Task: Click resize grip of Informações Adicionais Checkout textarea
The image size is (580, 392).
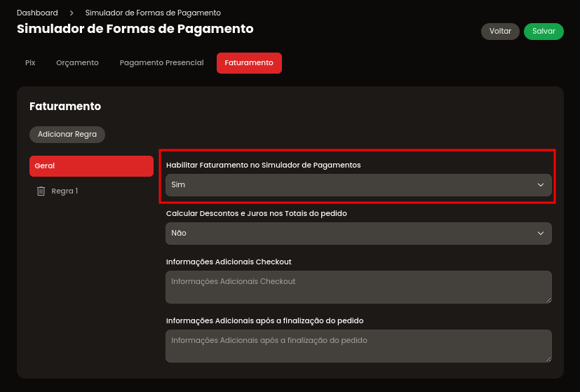Action: [548, 300]
